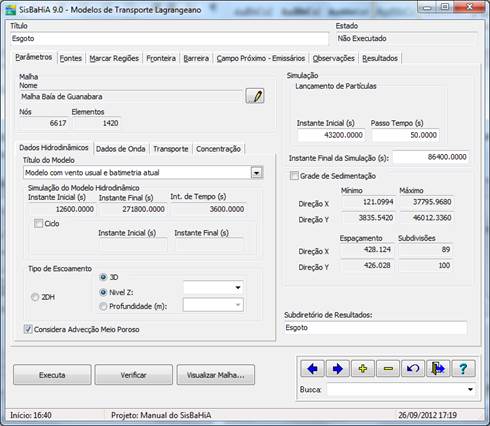Open the Título do Modelo dropdown

[x=257, y=173]
